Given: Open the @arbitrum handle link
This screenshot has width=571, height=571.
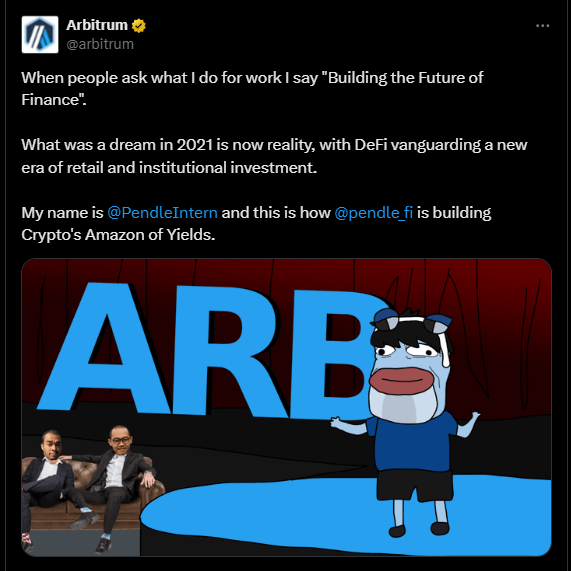Looking at the screenshot, I should tap(100, 44).
